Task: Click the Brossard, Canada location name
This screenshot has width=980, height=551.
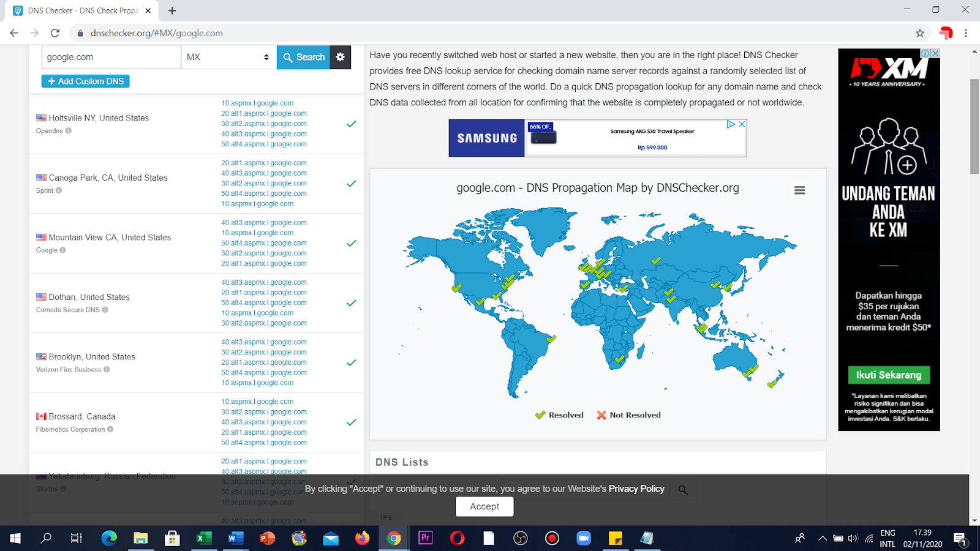Action: pyautogui.click(x=82, y=416)
